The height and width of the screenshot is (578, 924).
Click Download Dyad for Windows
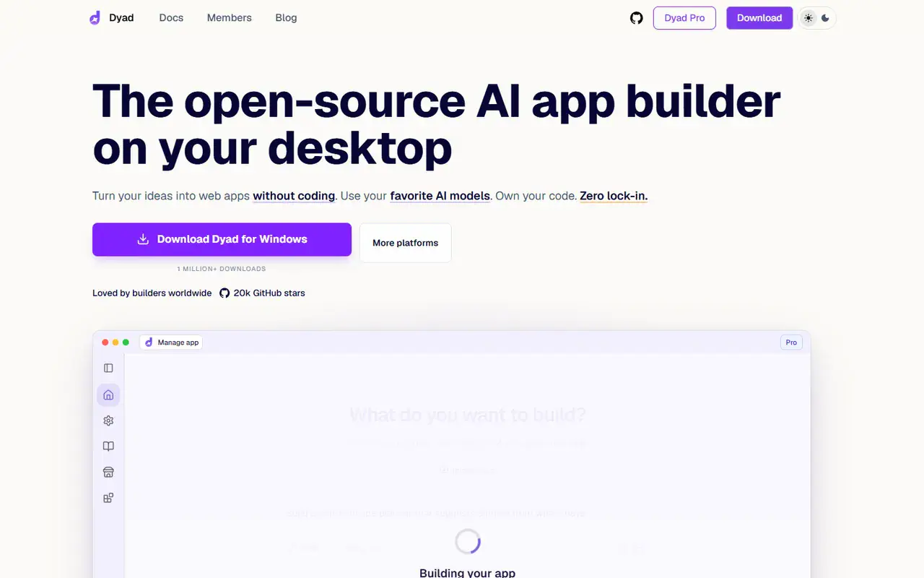click(x=222, y=239)
